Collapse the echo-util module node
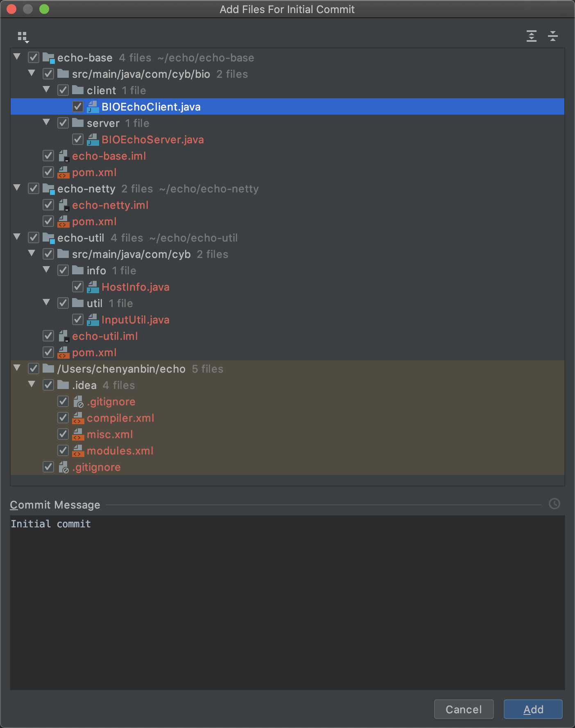The image size is (575, 728). click(x=17, y=237)
